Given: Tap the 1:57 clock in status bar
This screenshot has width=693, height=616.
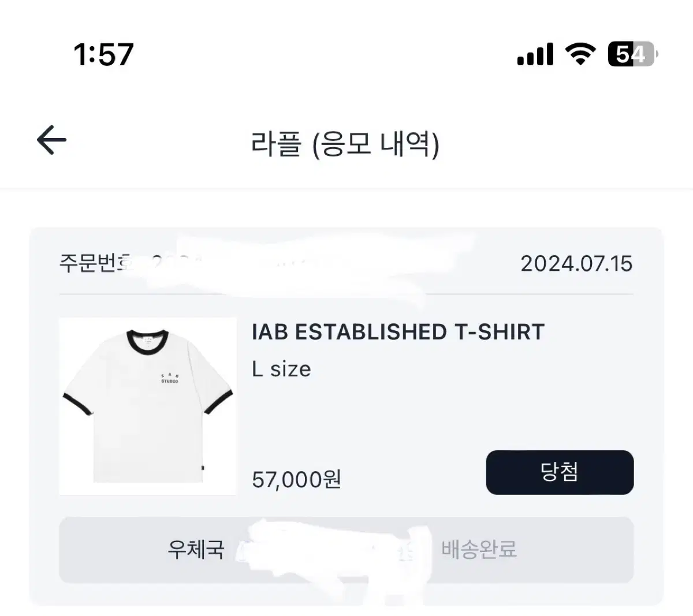Looking at the screenshot, I should [103, 54].
